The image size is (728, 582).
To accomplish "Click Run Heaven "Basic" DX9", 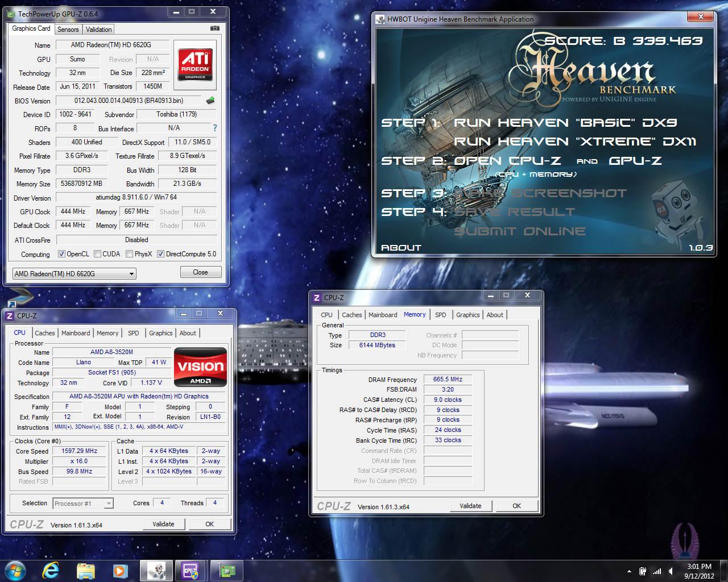I will point(565,123).
